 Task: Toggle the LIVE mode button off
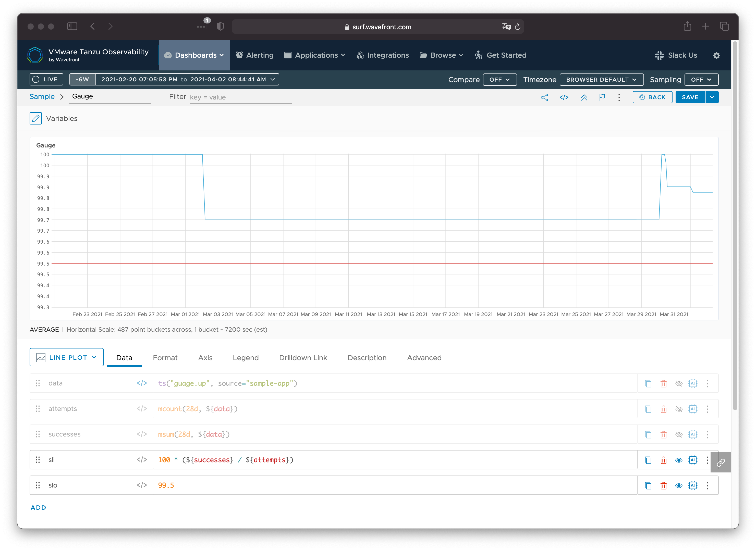pyautogui.click(x=46, y=79)
